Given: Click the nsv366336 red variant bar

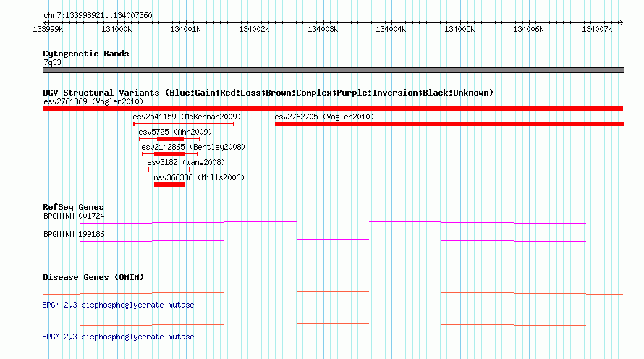Looking at the screenshot, I should pyautogui.click(x=169, y=185).
